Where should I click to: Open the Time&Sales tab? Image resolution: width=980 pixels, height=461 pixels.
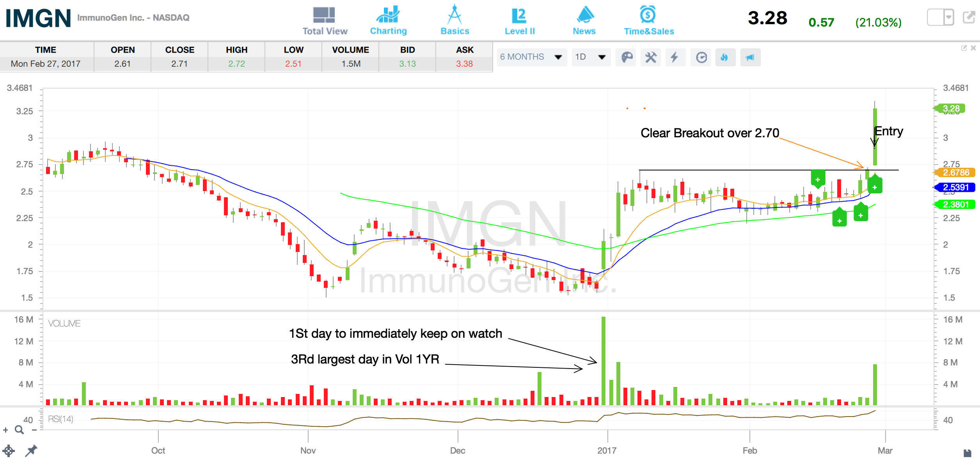(x=648, y=21)
